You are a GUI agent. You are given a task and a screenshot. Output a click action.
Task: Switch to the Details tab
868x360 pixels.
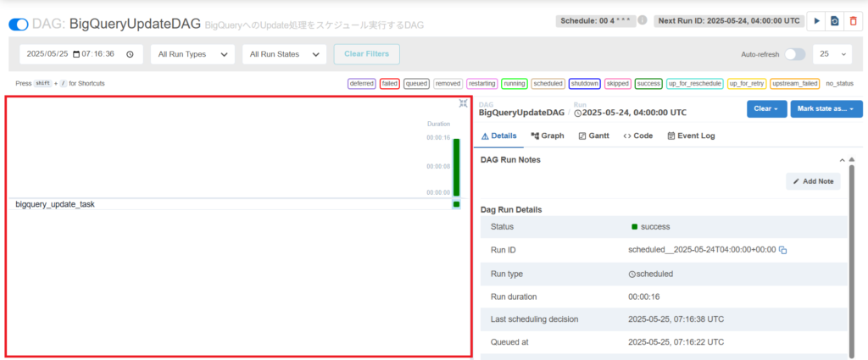498,136
